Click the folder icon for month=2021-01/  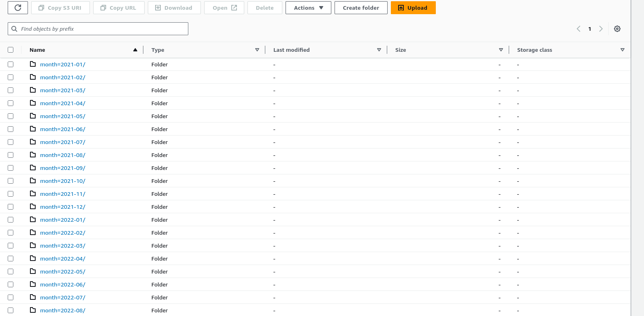tap(33, 64)
